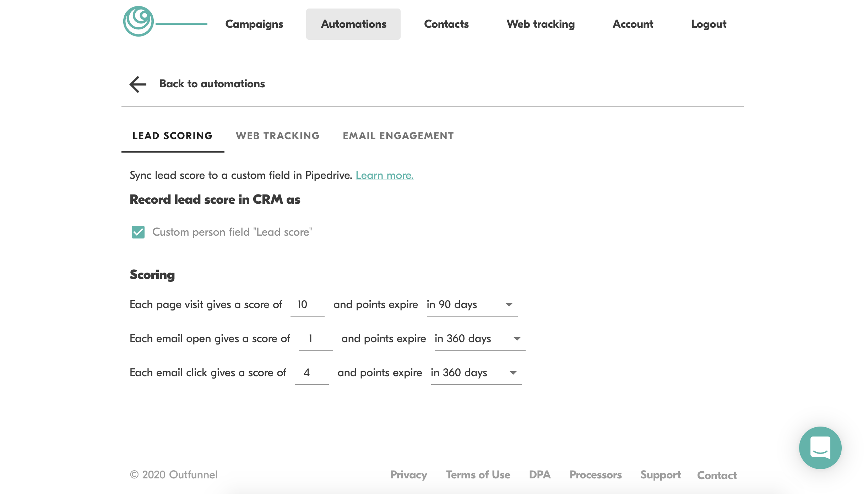868x494 pixels.
Task: Click the back arrow icon
Action: click(x=138, y=84)
